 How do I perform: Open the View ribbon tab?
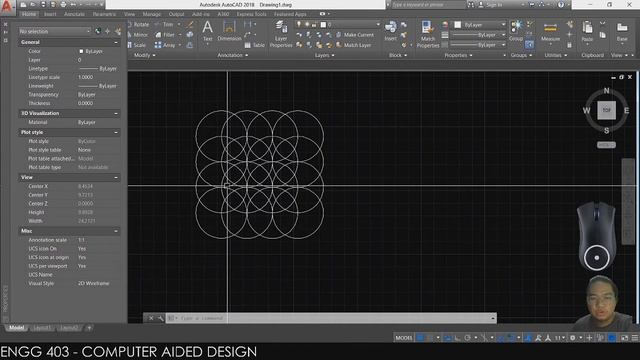pyautogui.click(x=129, y=14)
